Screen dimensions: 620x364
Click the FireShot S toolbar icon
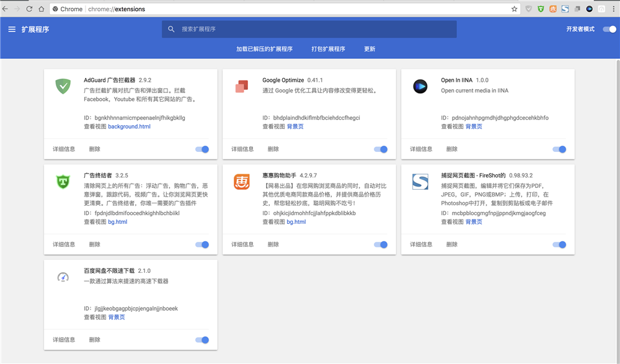click(x=565, y=9)
